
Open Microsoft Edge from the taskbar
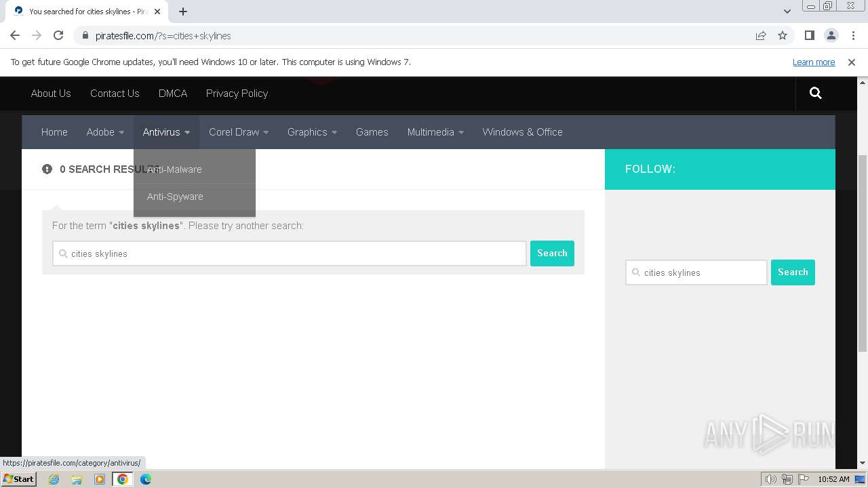point(146,479)
